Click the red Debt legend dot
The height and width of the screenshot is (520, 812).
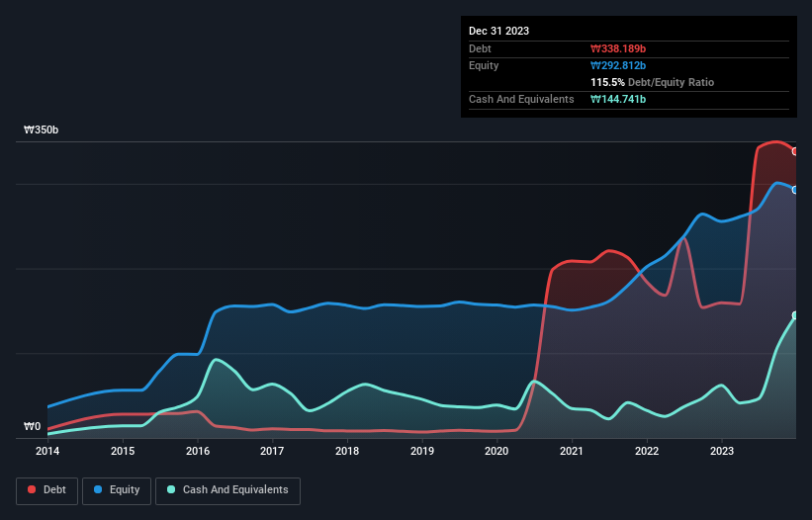coord(32,489)
